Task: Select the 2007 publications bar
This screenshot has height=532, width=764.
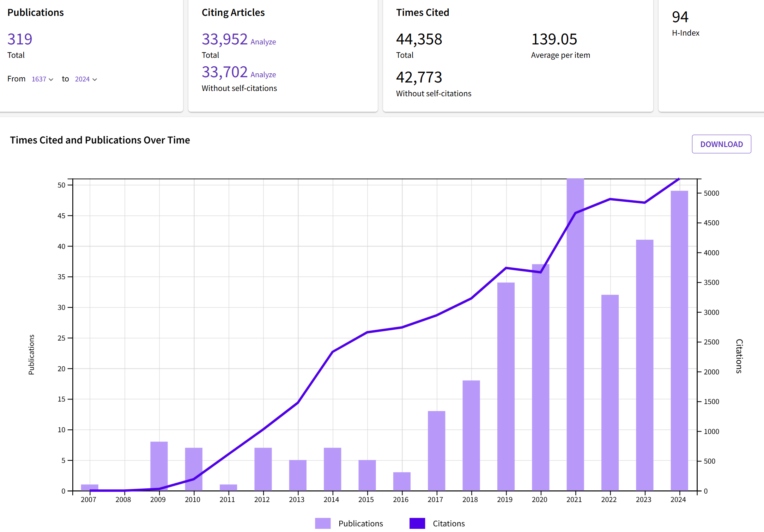Action: point(90,488)
